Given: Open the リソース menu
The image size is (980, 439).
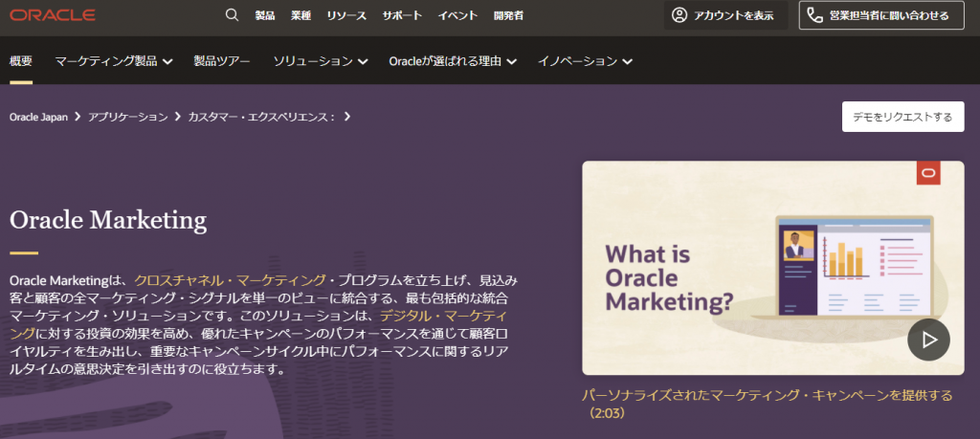Looking at the screenshot, I should click(x=346, y=15).
